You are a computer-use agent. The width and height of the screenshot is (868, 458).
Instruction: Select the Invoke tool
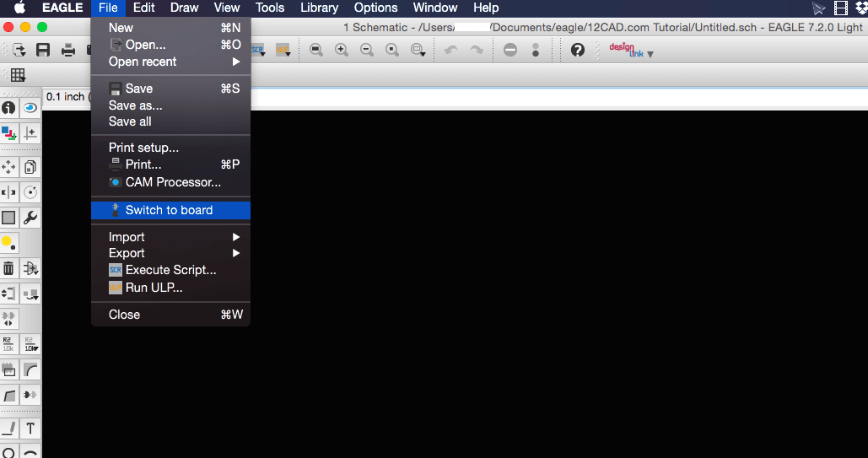coord(30,395)
